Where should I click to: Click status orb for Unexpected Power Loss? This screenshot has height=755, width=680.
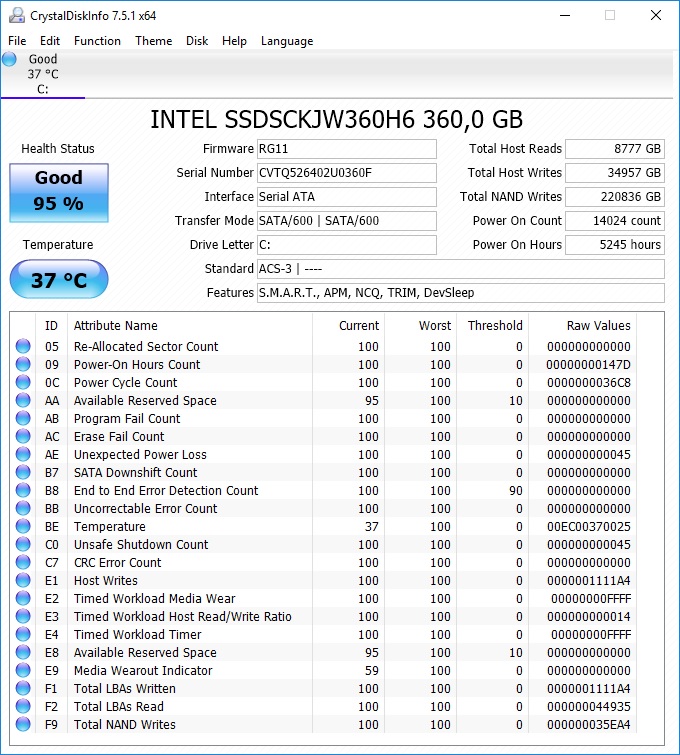(23, 454)
